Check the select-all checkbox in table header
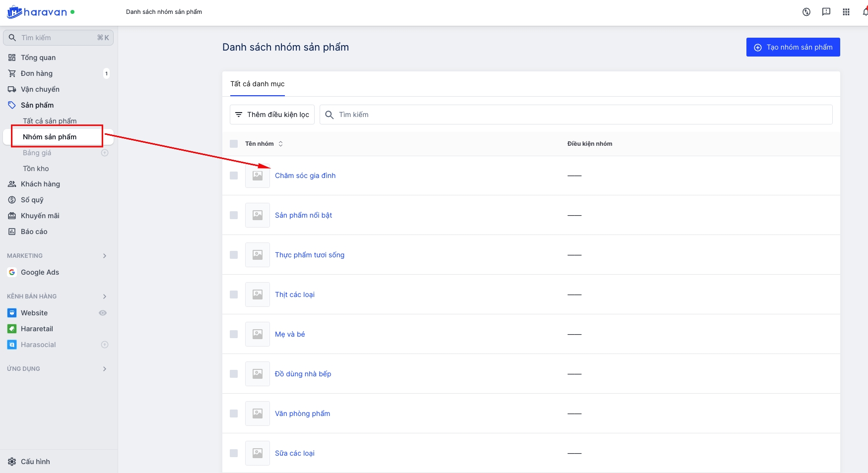 coord(234,144)
